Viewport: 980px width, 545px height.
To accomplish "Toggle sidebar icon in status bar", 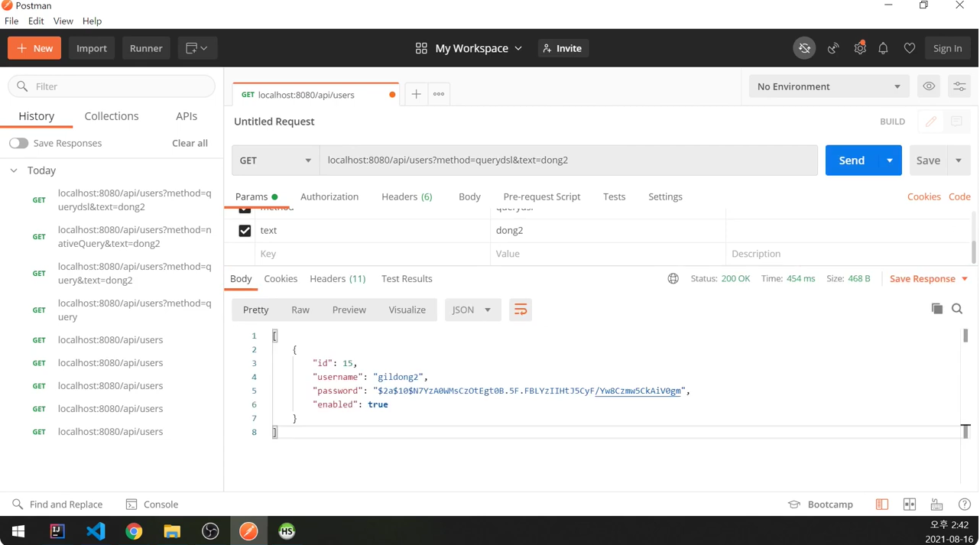I will tap(882, 504).
